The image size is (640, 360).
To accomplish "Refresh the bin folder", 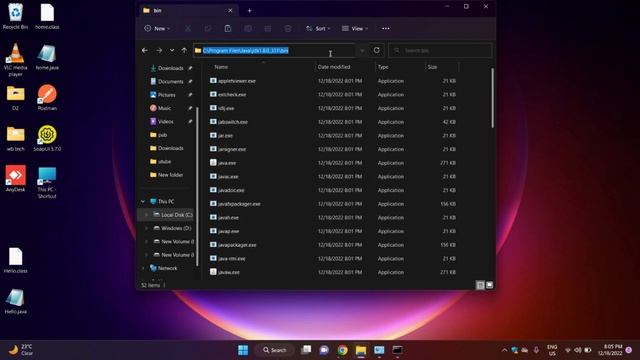I will coord(377,51).
